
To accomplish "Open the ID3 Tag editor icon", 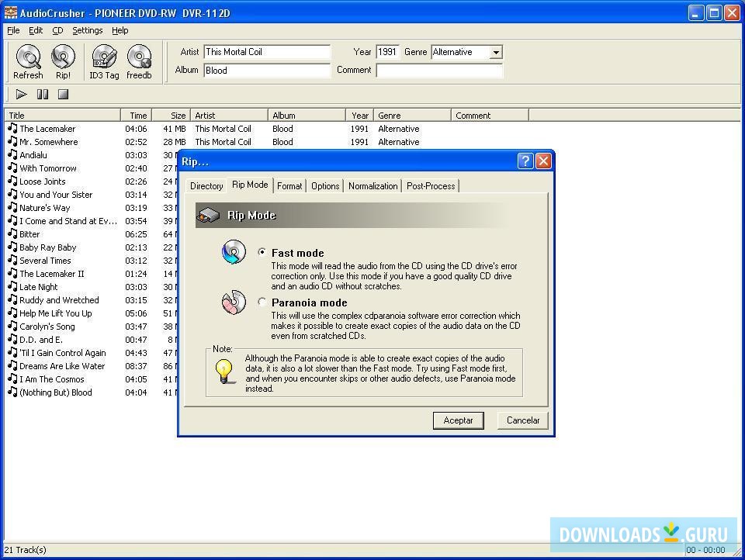I will click(104, 62).
